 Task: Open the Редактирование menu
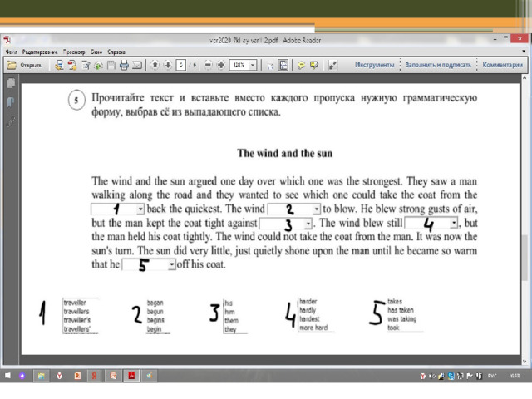pyautogui.click(x=40, y=52)
